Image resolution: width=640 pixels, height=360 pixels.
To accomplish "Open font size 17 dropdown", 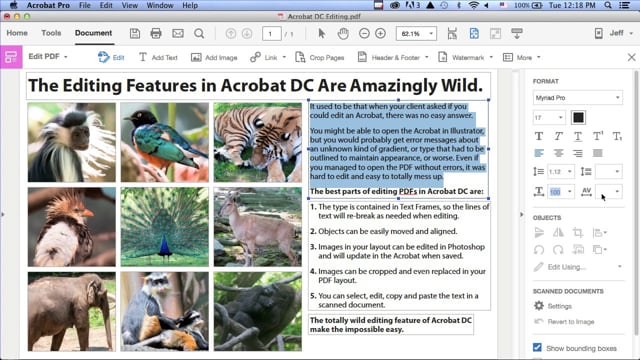I will tap(549, 118).
